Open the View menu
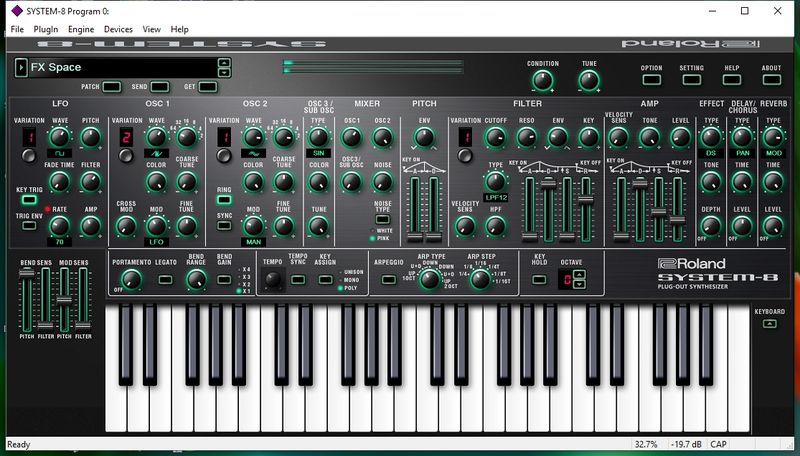This screenshot has width=800, height=456. [151, 29]
